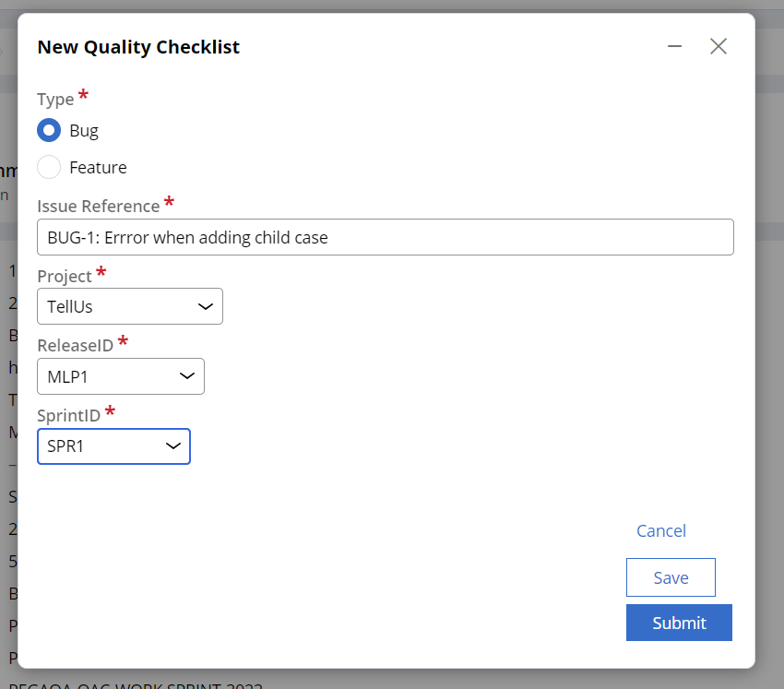Expand the ReleaseID dropdown showing MLP1

pos(121,376)
